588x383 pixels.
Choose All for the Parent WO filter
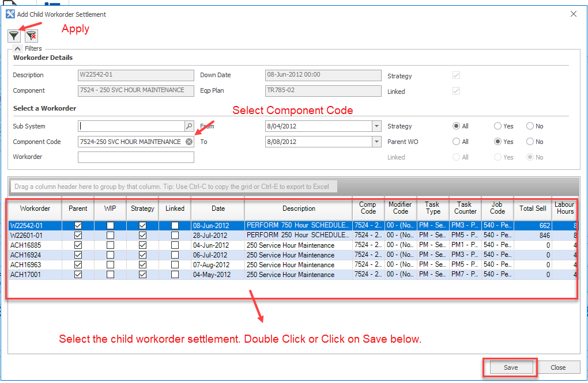click(x=457, y=141)
